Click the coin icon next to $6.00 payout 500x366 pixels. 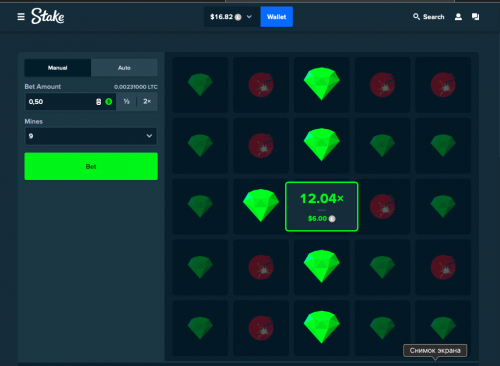tap(332, 219)
